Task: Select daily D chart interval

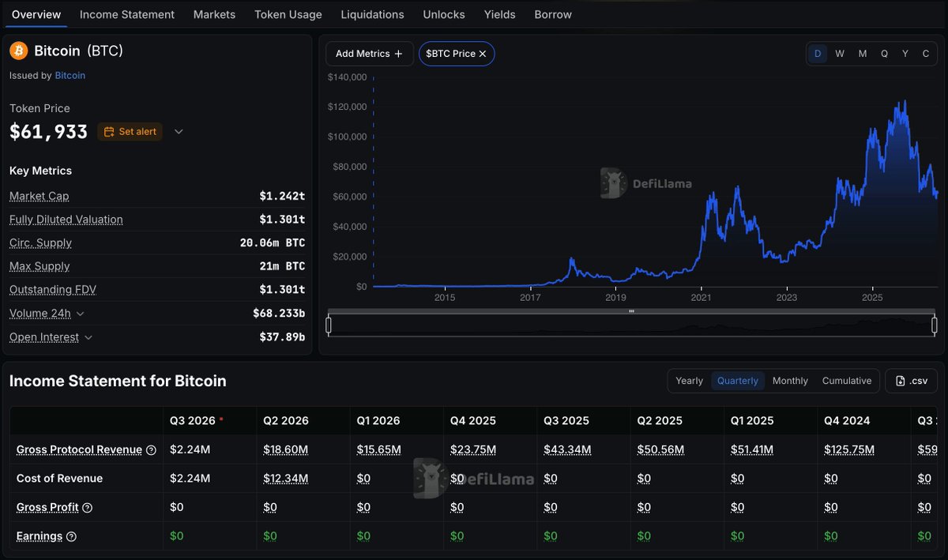Action: 818,54
